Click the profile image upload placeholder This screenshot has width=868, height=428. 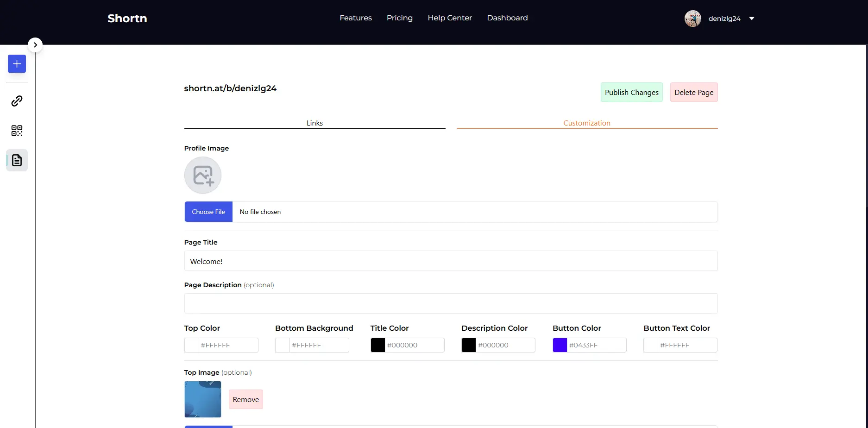[x=203, y=175]
